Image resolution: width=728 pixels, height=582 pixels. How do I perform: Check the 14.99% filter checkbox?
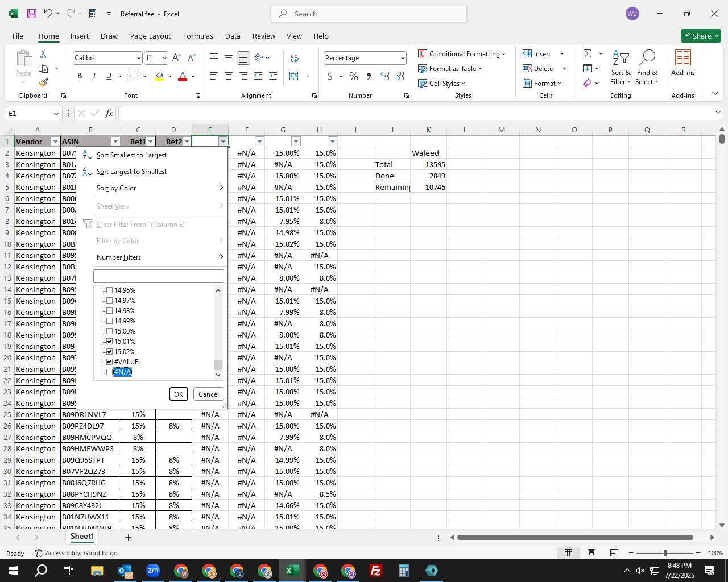pyautogui.click(x=110, y=321)
